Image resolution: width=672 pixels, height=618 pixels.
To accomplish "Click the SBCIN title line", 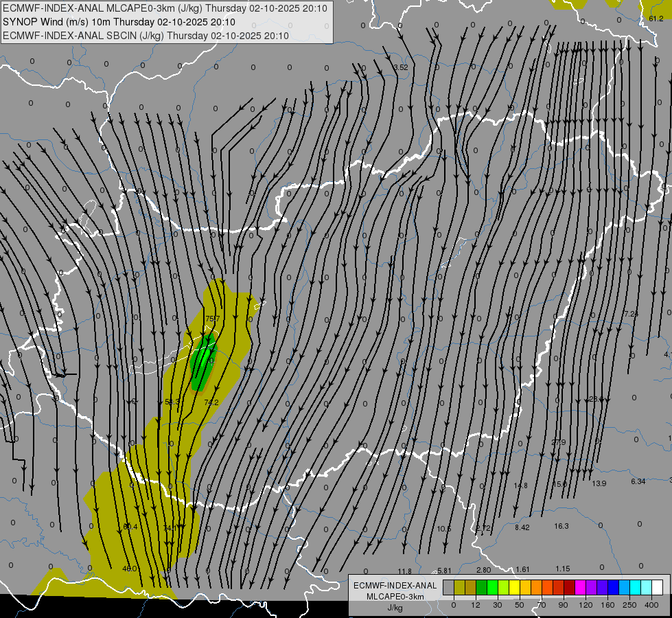I will 146,36.
